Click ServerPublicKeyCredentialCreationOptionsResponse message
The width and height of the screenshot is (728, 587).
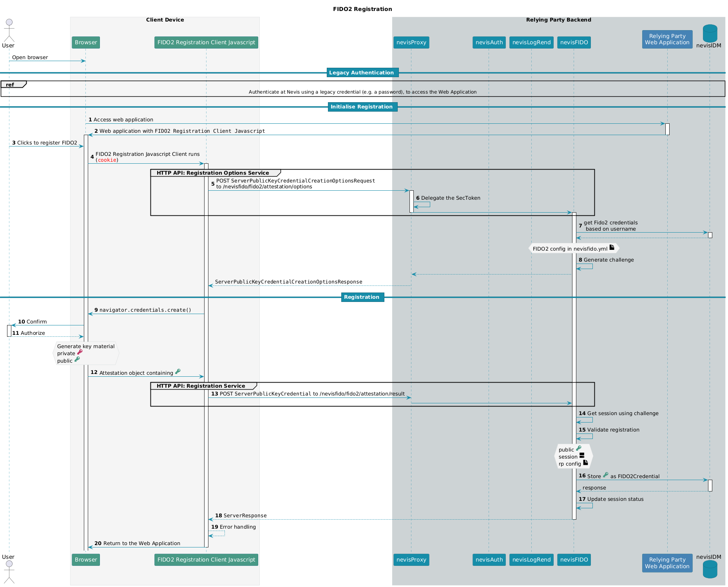pos(288,282)
